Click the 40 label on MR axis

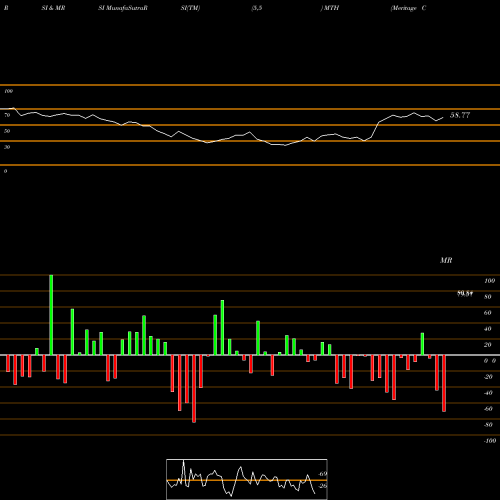(x=488, y=329)
